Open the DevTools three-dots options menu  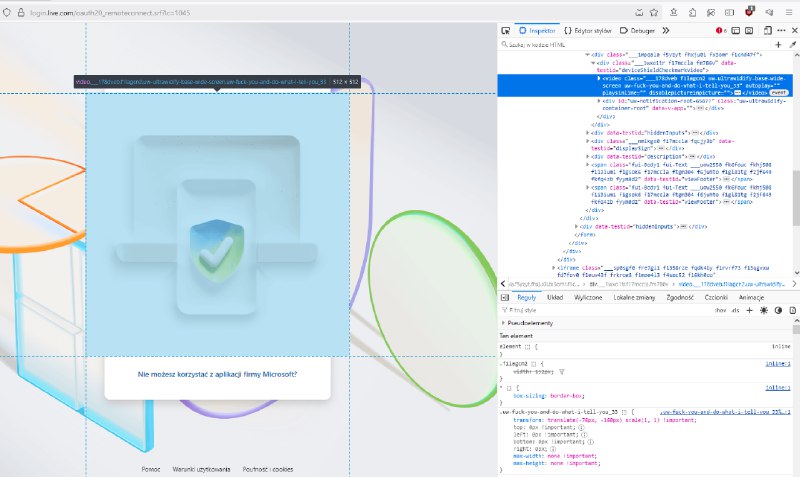click(x=781, y=31)
